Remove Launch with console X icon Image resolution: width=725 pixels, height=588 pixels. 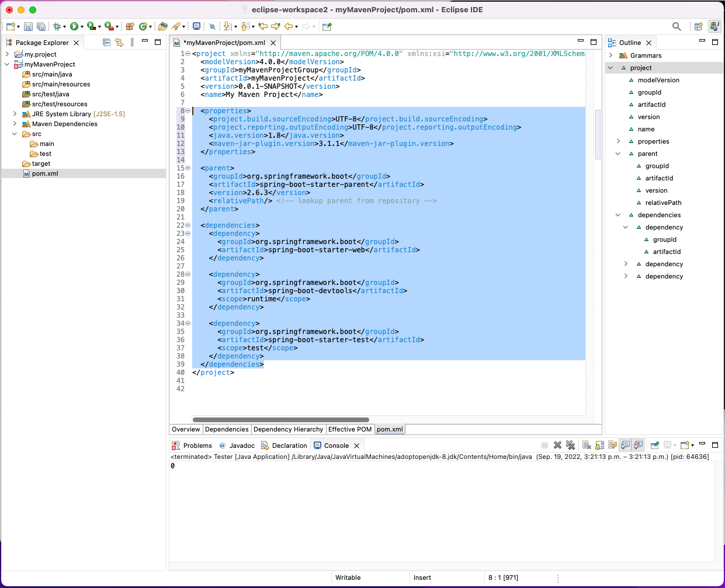pyautogui.click(x=557, y=445)
